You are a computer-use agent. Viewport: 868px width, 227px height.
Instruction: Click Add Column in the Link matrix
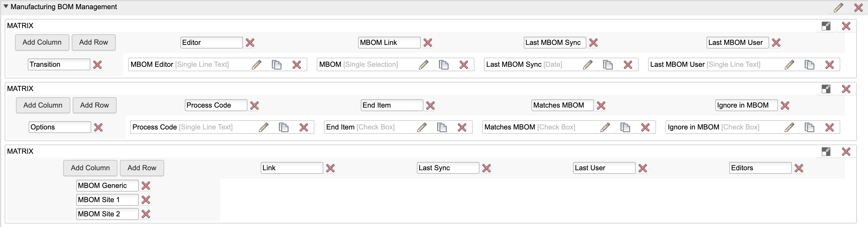90,168
